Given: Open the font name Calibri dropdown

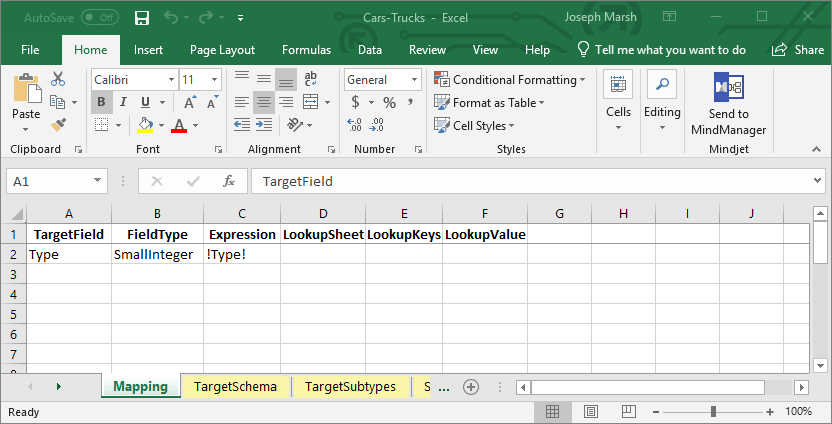Looking at the screenshot, I should (170, 79).
